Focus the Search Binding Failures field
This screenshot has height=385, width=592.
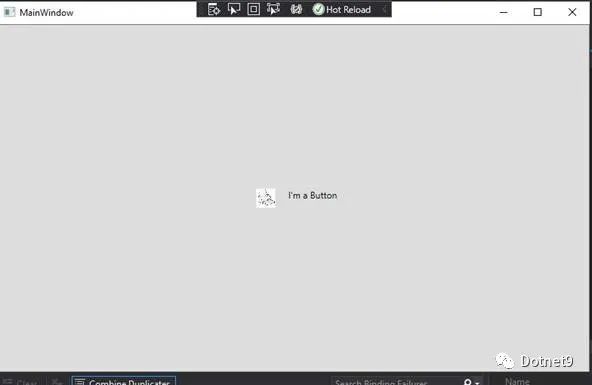tap(396, 381)
